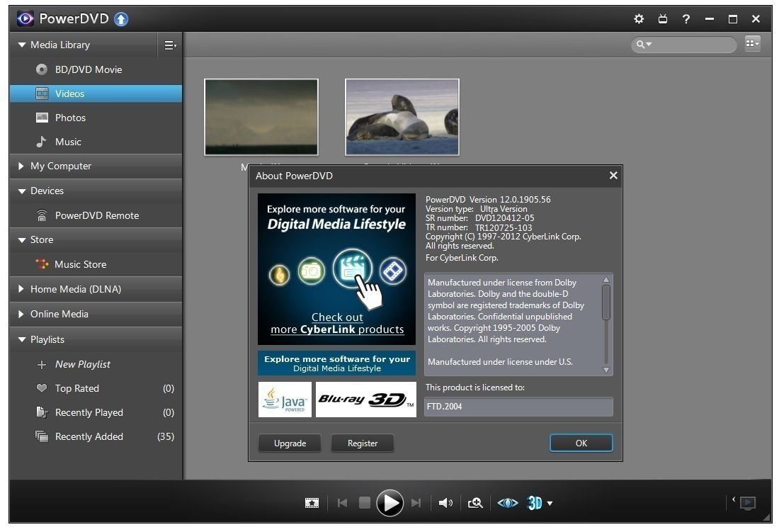Start playback with the Play button

[x=390, y=503]
